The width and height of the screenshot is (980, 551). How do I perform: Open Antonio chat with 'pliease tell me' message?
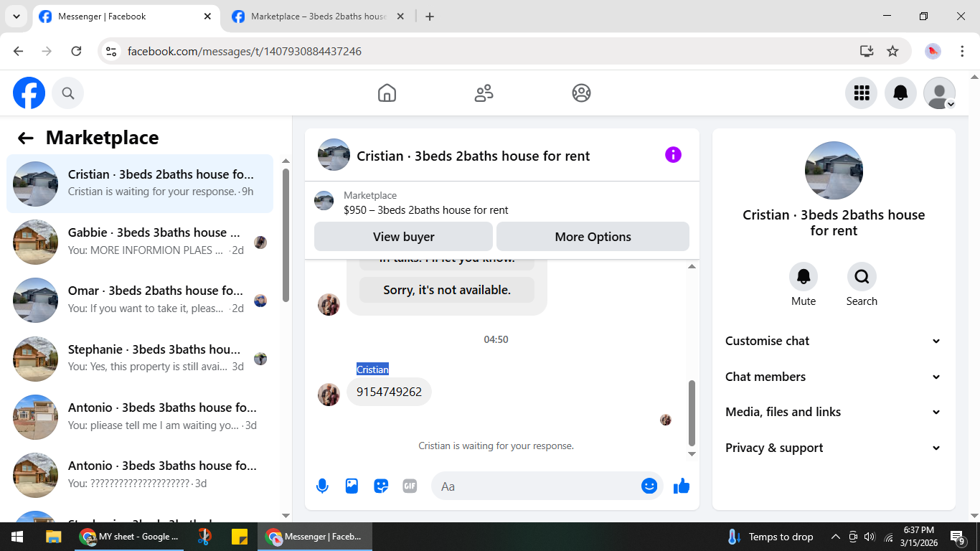pos(140,417)
